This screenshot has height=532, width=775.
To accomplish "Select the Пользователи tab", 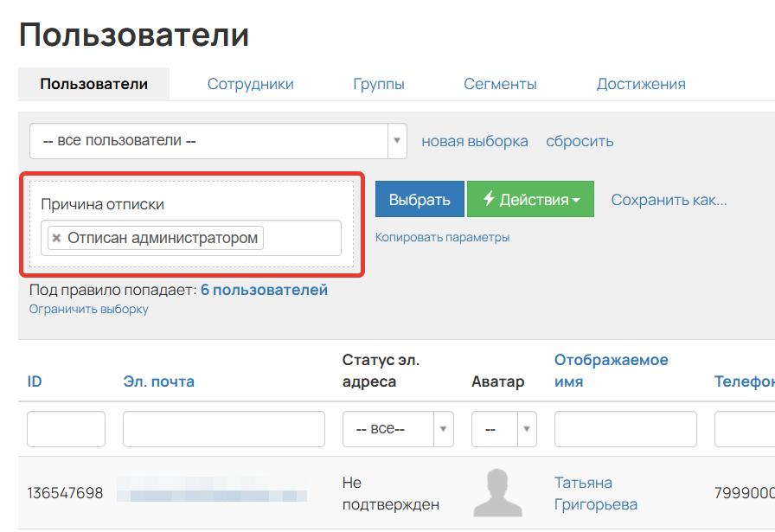I will point(93,84).
